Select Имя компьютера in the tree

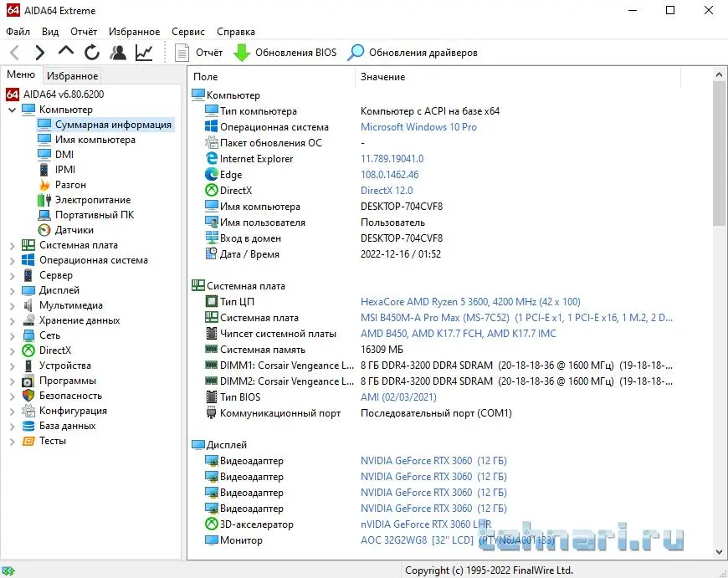95,140
